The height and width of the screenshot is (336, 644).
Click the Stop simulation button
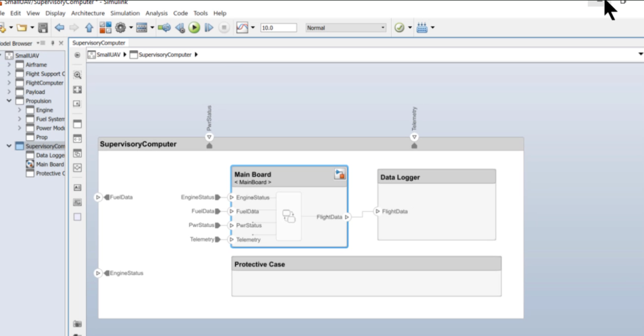click(x=224, y=27)
